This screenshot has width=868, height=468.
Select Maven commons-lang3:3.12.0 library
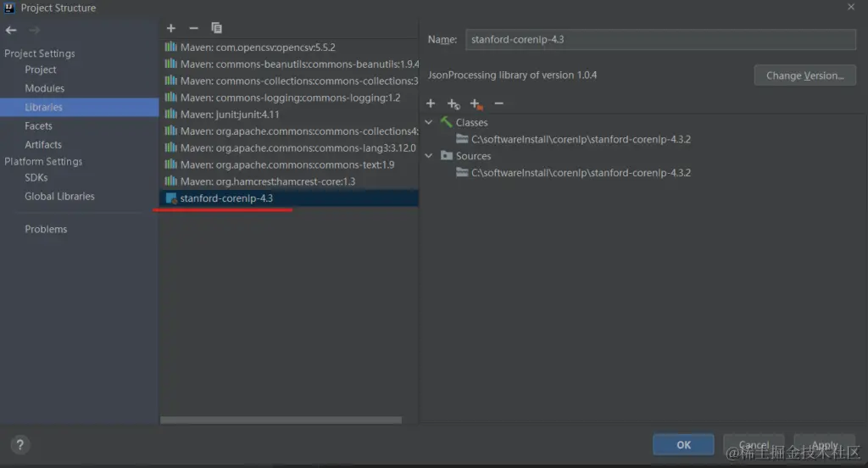tap(289, 148)
